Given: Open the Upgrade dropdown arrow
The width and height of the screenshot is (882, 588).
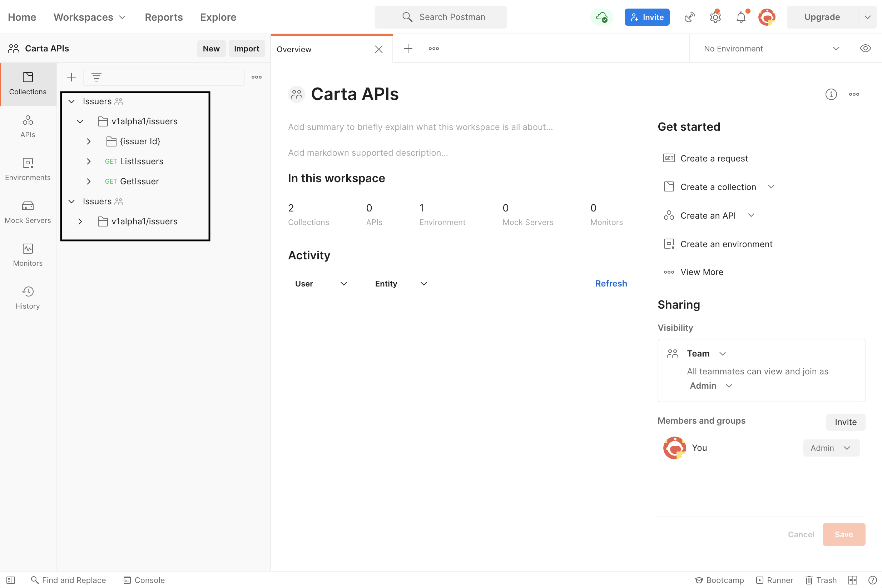Looking at the screenshot, I should [x=867, y=17].
